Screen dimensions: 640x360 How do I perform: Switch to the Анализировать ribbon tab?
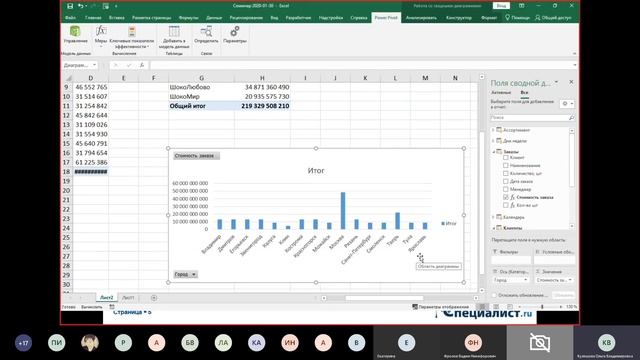click(421, 18)
